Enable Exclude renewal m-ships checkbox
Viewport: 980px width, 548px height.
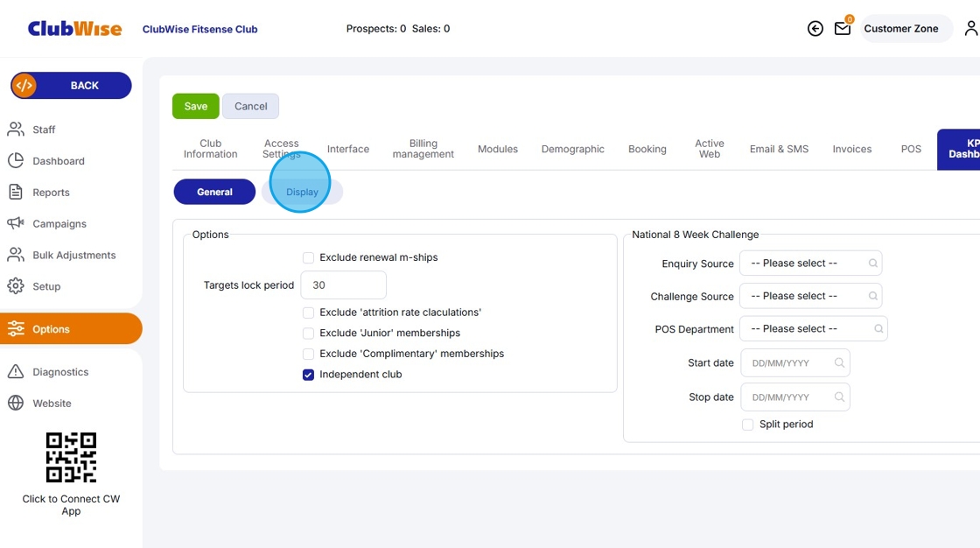click(x=308, y=257)
